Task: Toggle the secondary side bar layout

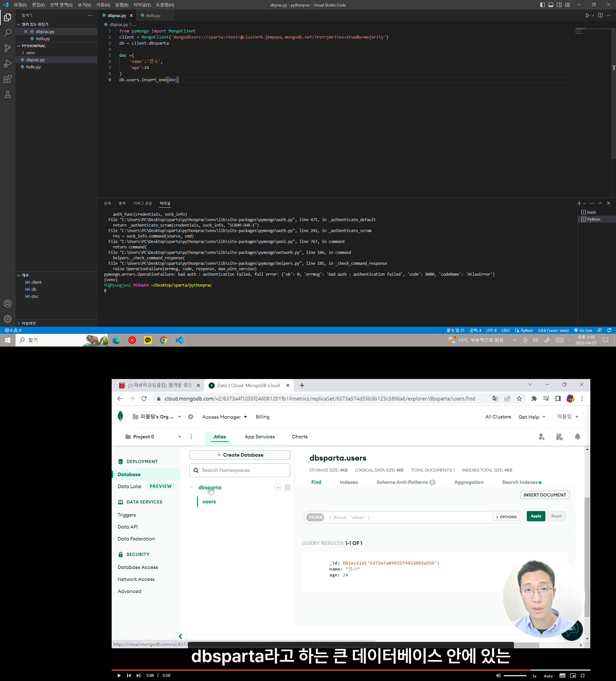Action: tap(559, 5)
